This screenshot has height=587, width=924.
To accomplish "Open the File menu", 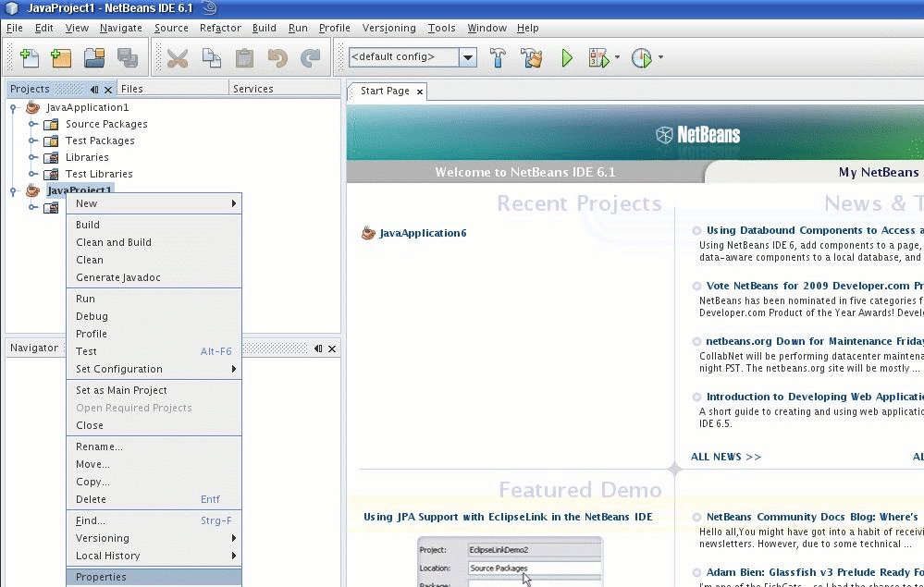I will point(14,28).
